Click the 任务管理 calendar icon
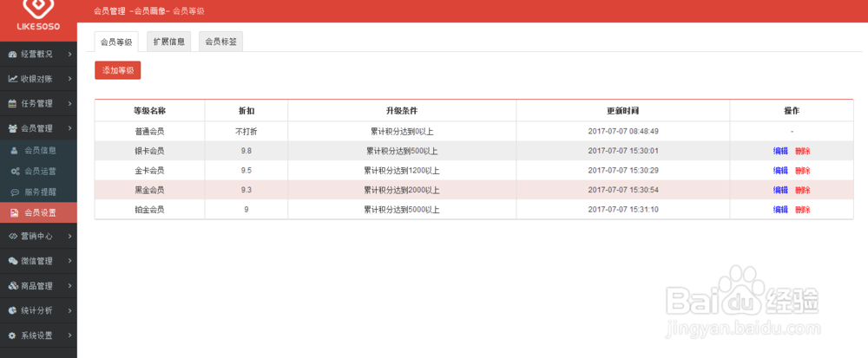This screenshot has height=358, width=868. (x=13, y=103)
